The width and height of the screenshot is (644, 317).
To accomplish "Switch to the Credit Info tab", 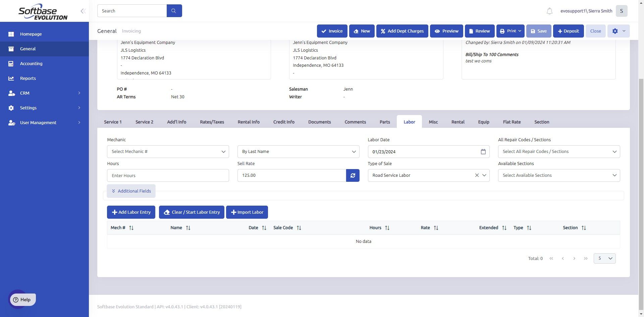I will click(284, 122).
